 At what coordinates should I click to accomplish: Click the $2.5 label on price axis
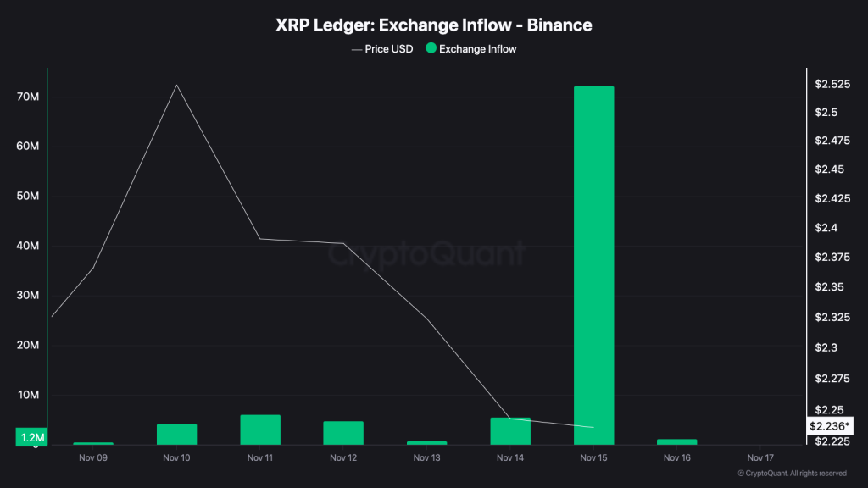(826, 113)
